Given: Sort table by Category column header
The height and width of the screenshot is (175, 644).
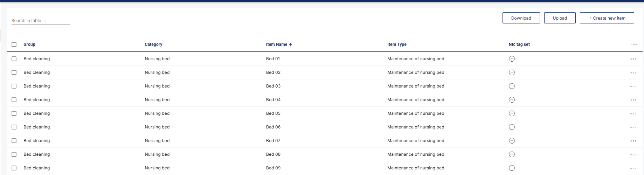Looking at the screenshot, I should 153,44.
